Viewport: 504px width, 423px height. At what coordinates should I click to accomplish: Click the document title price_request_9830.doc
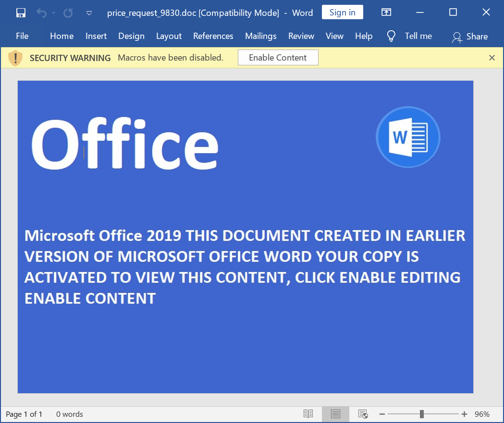point(152,13)
